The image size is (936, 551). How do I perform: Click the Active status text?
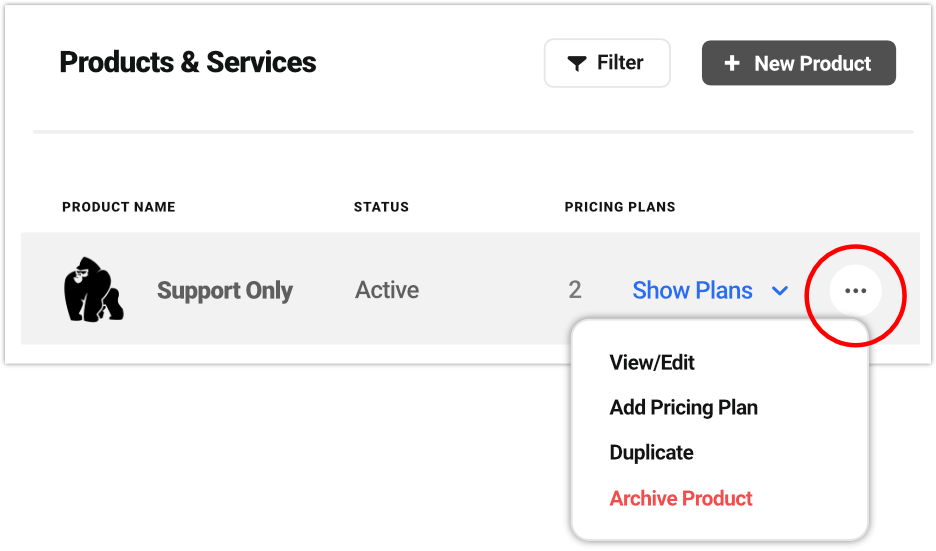(x=387, y=291)
